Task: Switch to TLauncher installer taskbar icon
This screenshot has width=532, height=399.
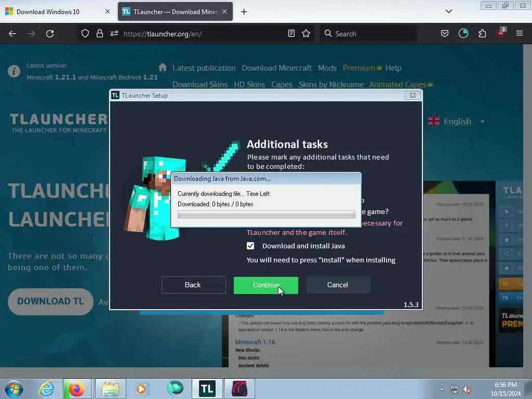Action: pos(207,389)
